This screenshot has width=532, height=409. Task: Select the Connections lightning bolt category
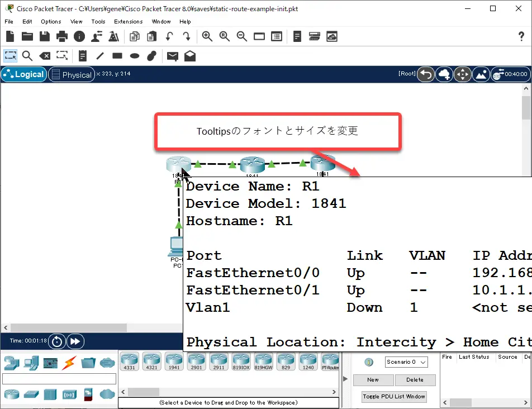[69, 363]
